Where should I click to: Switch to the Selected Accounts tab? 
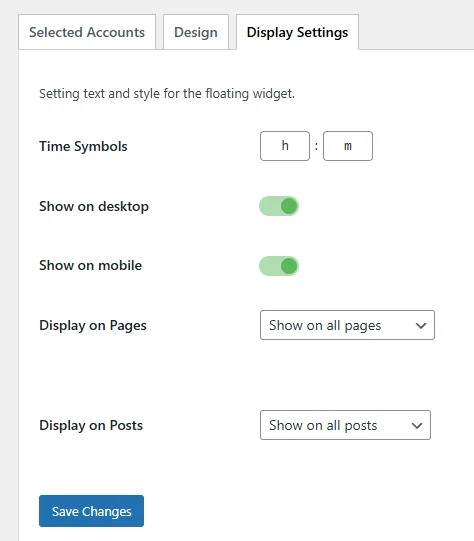point(87,32)
